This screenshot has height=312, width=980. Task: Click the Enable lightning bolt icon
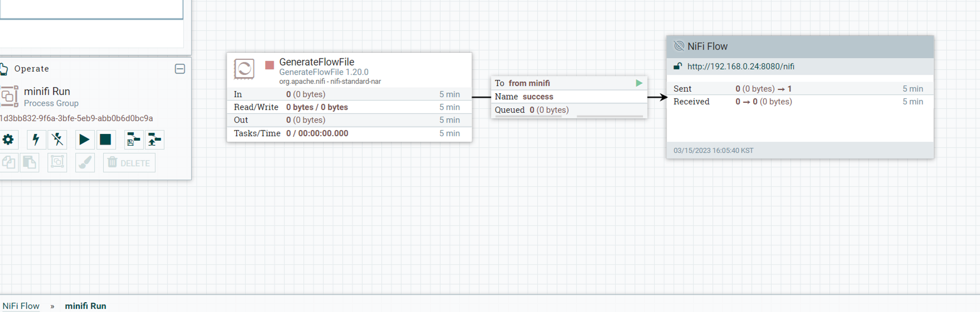(x=36, y=140)
